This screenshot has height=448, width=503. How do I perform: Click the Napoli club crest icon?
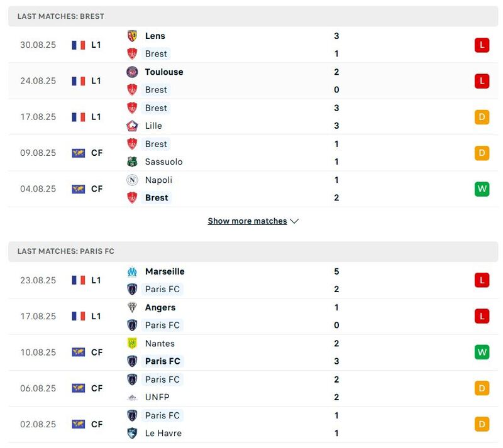coord(132,180)
